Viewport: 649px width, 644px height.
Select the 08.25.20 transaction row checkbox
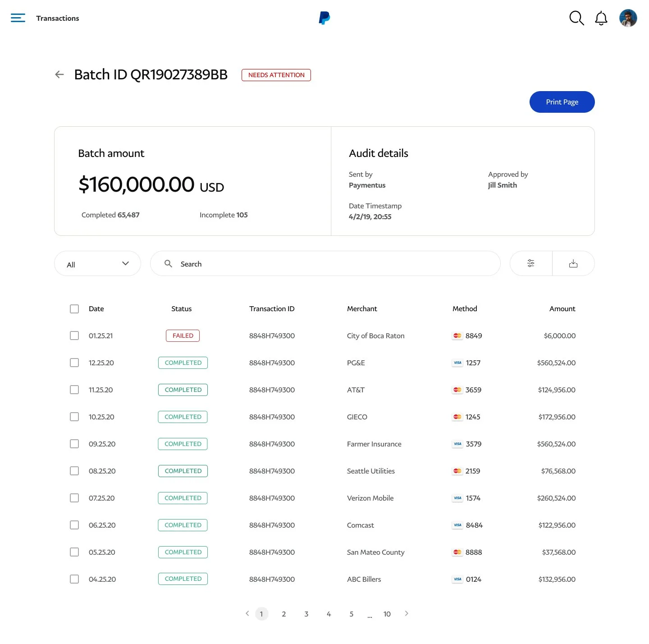[74, 471]
